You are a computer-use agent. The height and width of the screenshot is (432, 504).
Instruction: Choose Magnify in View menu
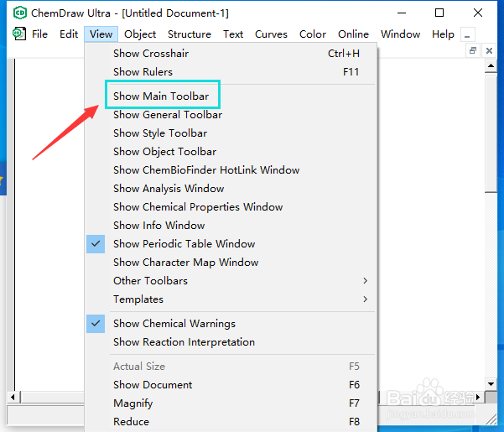coord(231,403)
